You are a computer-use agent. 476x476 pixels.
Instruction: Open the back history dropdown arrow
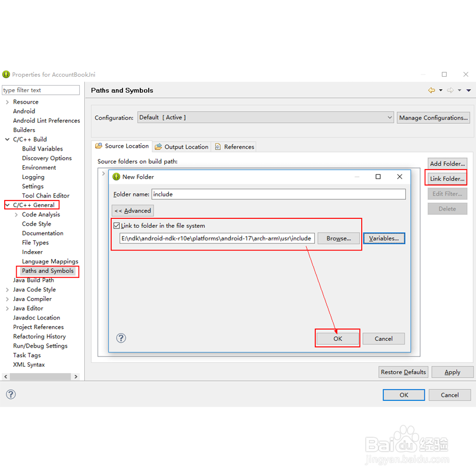(441, 90)
